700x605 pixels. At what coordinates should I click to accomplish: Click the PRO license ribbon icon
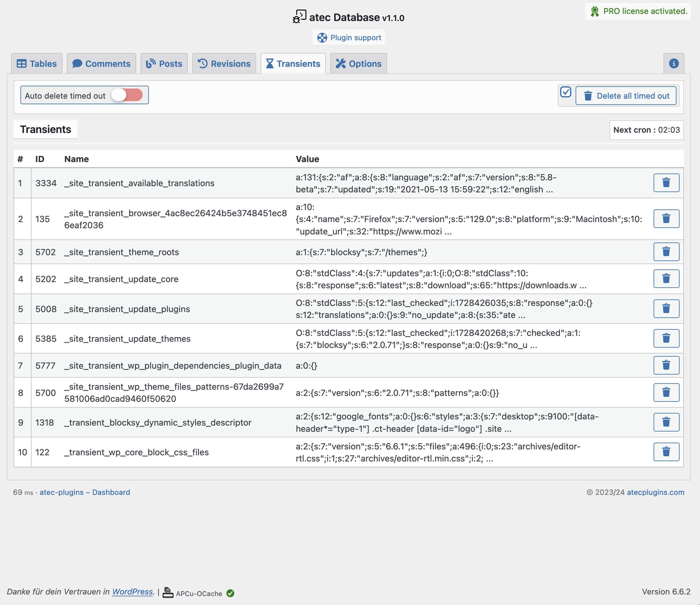click(594, 11)
